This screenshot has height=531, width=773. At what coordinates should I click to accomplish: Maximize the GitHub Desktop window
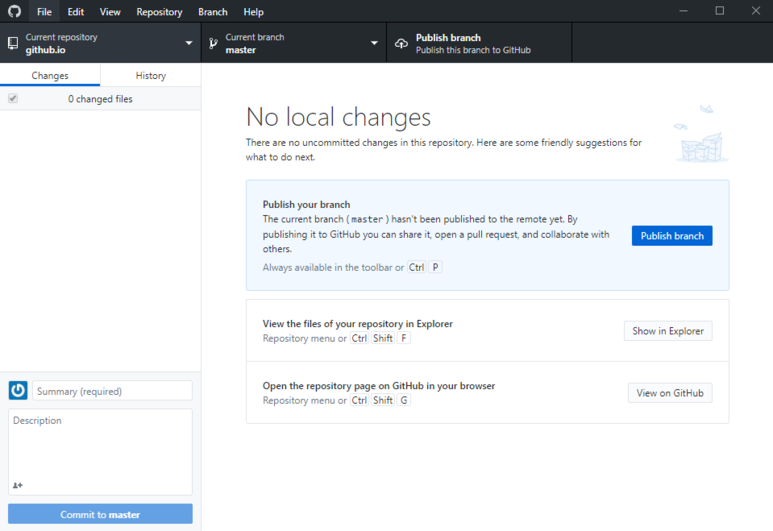click(720, 11)
